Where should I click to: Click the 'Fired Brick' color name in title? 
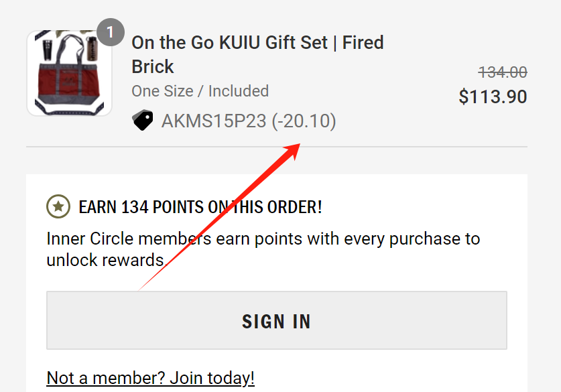(x=362, y=43)
